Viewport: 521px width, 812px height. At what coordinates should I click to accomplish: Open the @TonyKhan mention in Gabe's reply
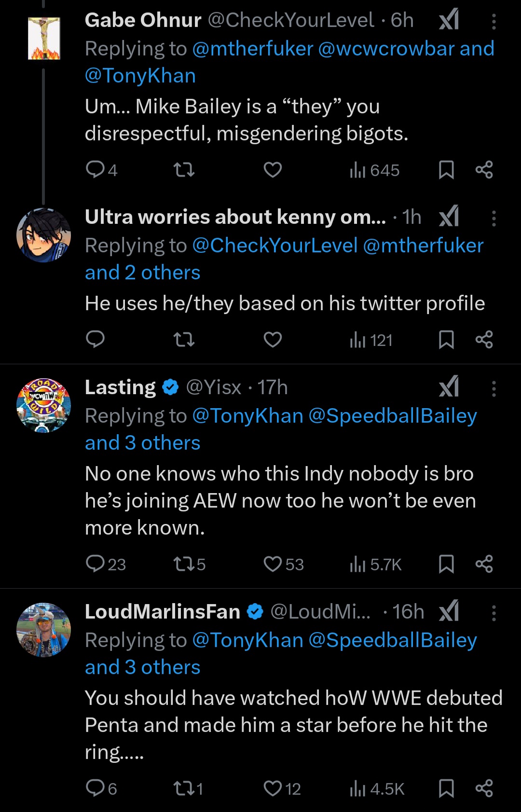tap(140, 76)
